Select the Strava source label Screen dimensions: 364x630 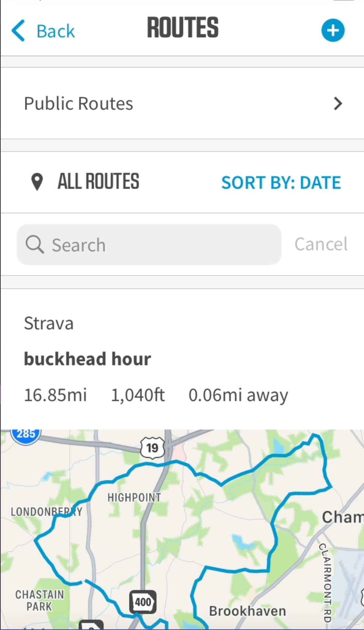[x=49, y=324]
